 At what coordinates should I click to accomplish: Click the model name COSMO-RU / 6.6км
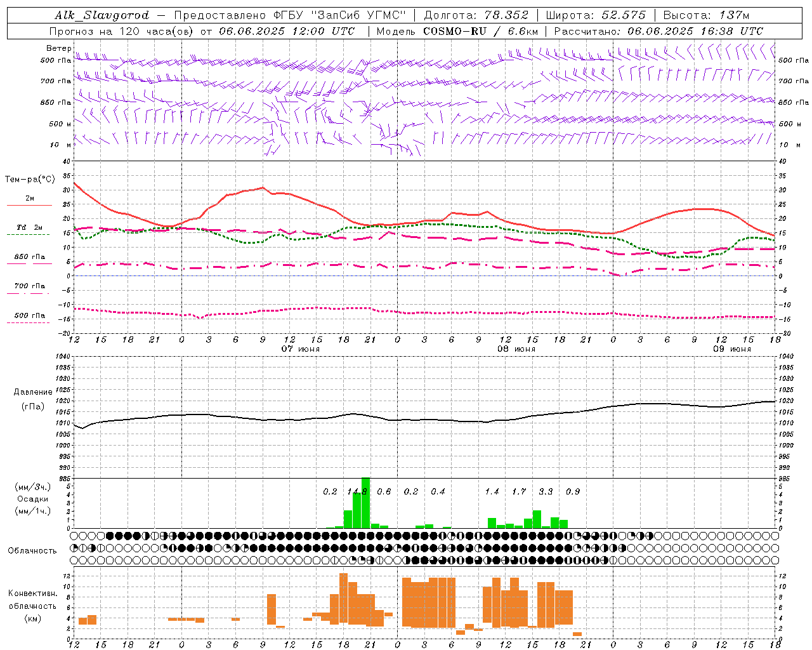pos(481,31)
